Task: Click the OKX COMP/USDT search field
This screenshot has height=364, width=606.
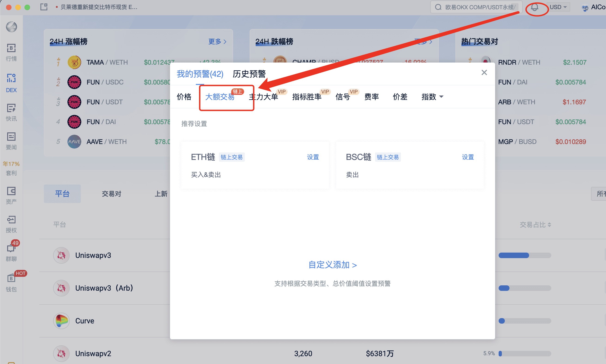Action: pyautogui.click(x=476, y=7)
